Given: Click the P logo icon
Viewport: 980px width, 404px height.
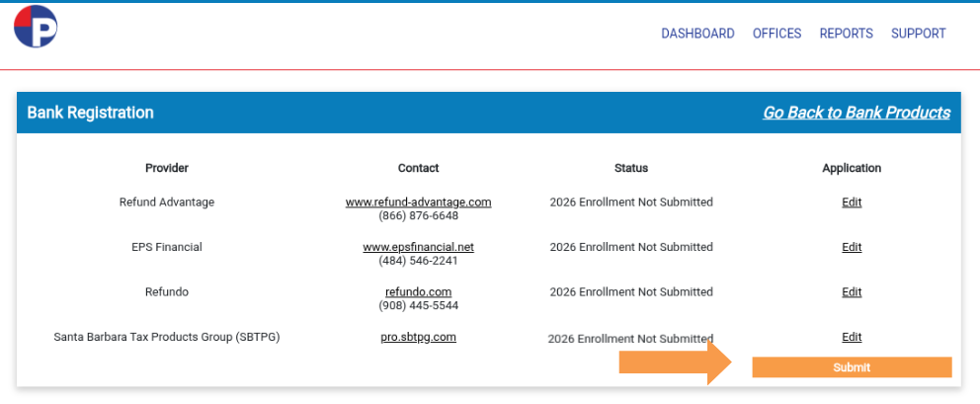Looking at the screenshot, I should [36, 27].
